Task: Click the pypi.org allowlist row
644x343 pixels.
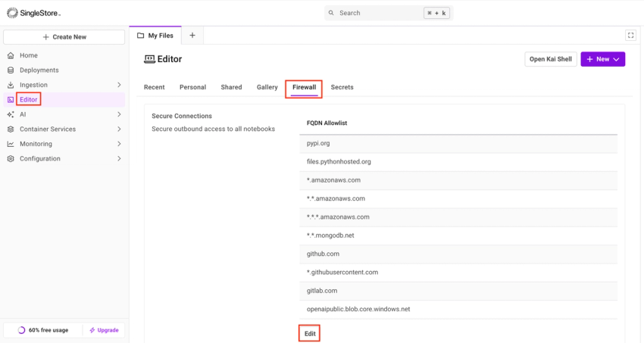Action: [x=458, y=144]
